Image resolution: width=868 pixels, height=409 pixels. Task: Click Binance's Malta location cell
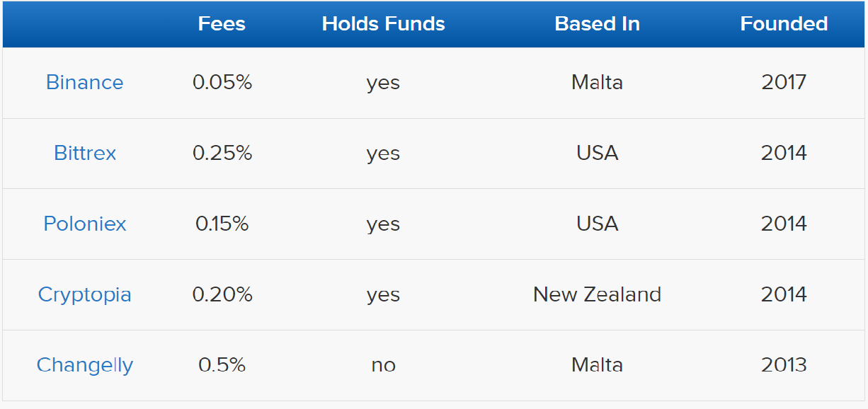597,83
